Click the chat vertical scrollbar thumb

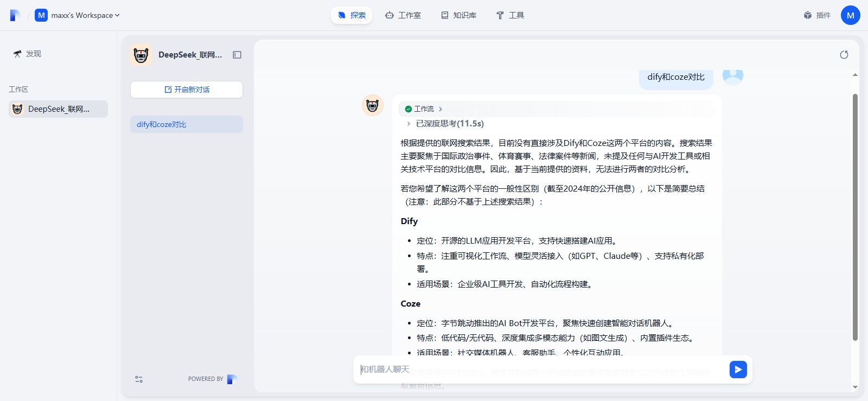point(855,217)
